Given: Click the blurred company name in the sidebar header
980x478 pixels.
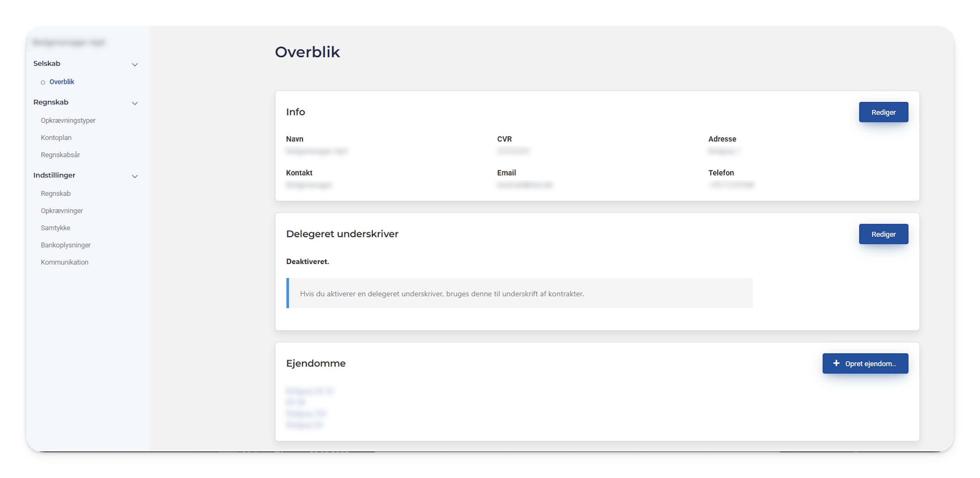Looking at the screenshot, I should (69, 43).
